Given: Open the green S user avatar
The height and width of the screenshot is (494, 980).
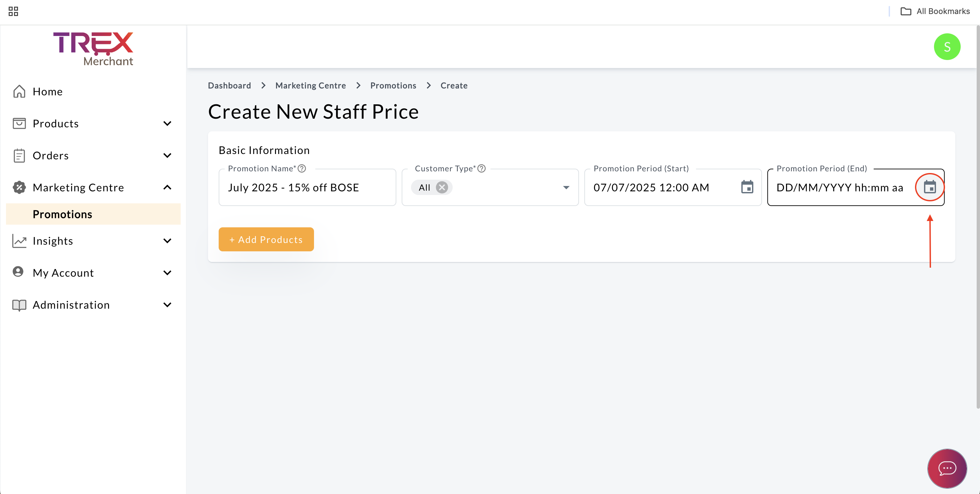Looking at the screenshot, I should [x=947, y=47].
